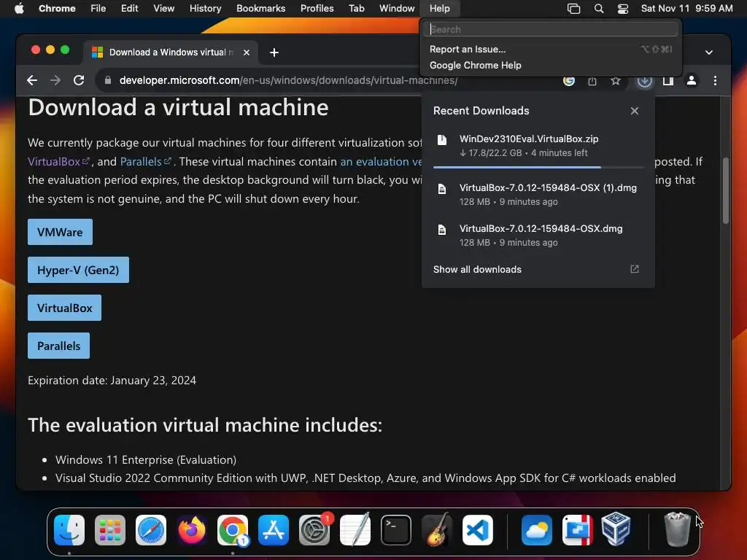Image resolution: width=747 pixels, height=560 pixels.
Task: Click the VirtualBox download button
Action: coord(64,308)
